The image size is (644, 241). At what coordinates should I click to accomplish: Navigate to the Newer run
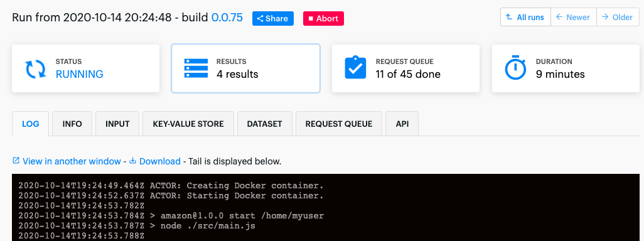tap(573, 17)
